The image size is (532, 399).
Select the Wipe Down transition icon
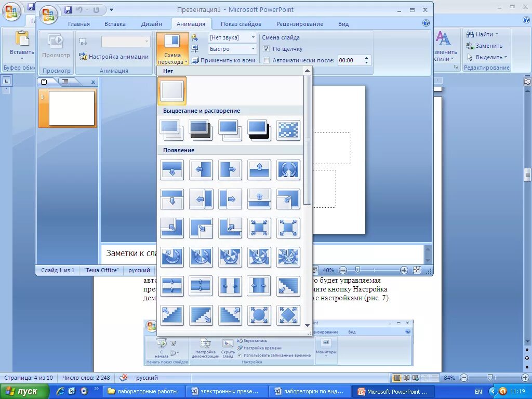pyautogui.click(x=172, y=170)
